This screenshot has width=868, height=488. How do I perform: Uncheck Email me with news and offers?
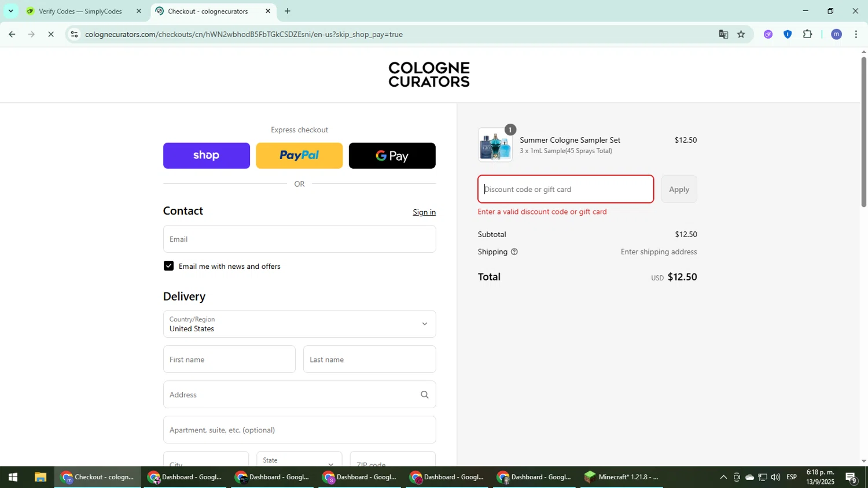click(168, 266)
